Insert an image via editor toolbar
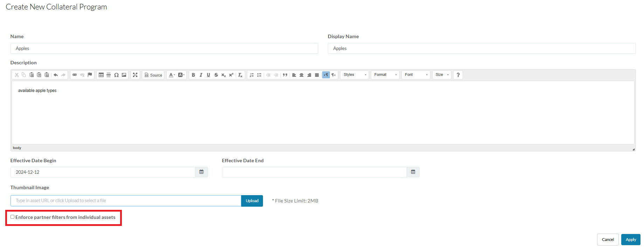 124,75
